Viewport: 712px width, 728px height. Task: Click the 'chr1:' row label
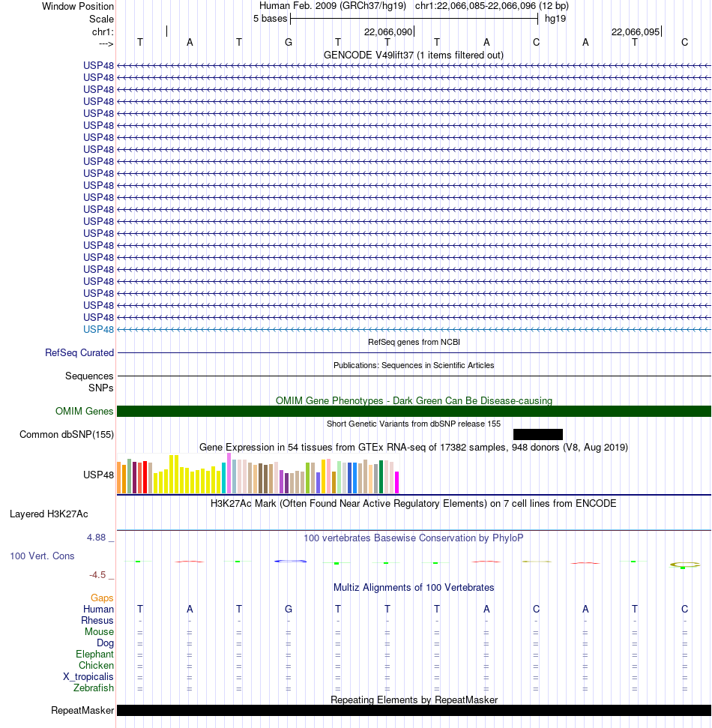(x=103, y=32)
